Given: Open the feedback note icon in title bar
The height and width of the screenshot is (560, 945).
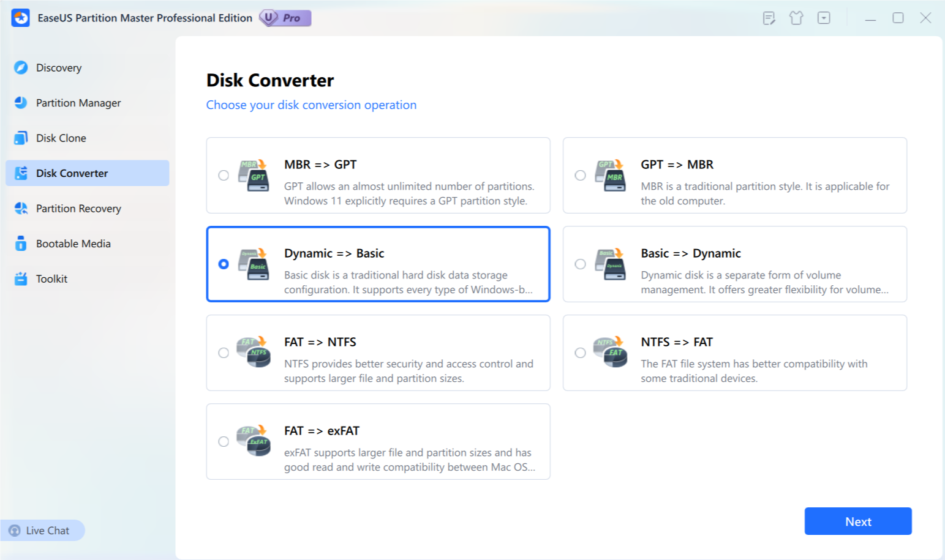Looking at the screenshot, I should click(769, 18).
